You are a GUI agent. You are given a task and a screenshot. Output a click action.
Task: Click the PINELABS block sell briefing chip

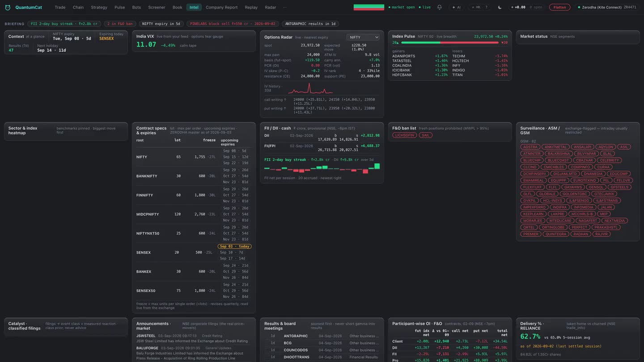233,24
